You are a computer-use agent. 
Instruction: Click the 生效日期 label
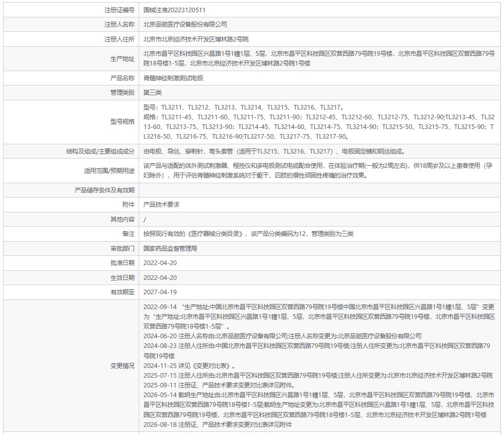coord(122,277)
